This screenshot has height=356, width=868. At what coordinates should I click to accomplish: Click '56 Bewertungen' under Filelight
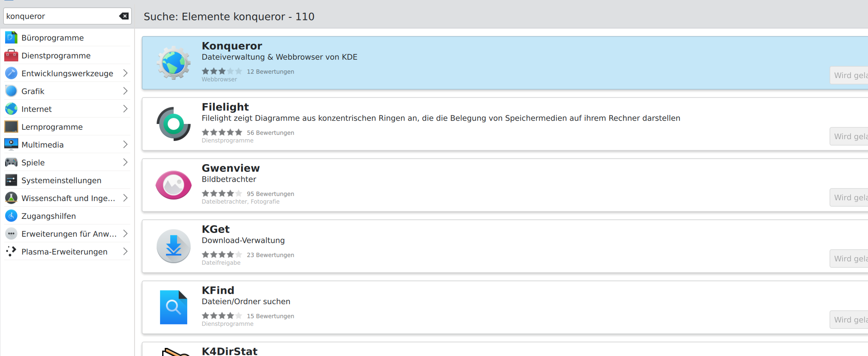[x=270, y=133]
